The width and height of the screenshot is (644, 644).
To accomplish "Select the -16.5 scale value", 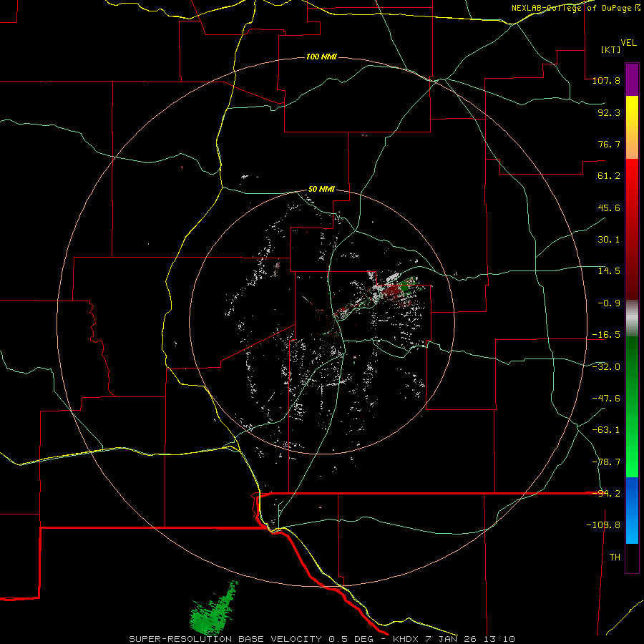I will click(606, 335).
